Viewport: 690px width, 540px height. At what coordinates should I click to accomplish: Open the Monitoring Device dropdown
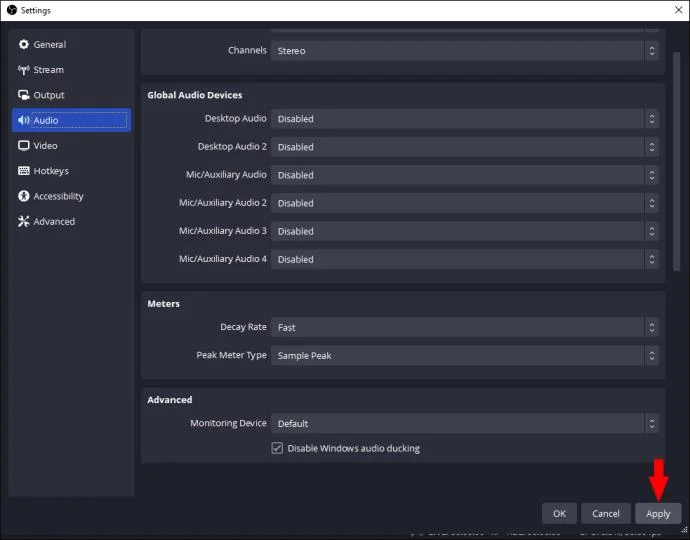pyautogui.click(x=465, y=424)
